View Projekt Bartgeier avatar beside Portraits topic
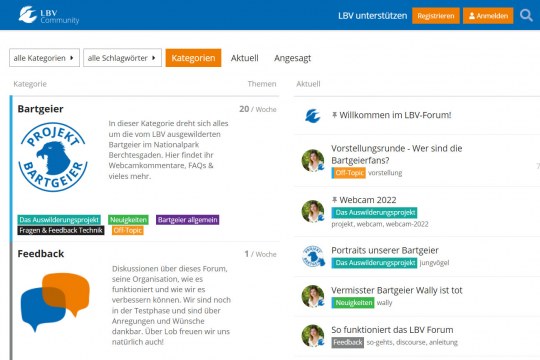Image resolution: width=540 pixels, height=360 pixels. pos(313,256)
